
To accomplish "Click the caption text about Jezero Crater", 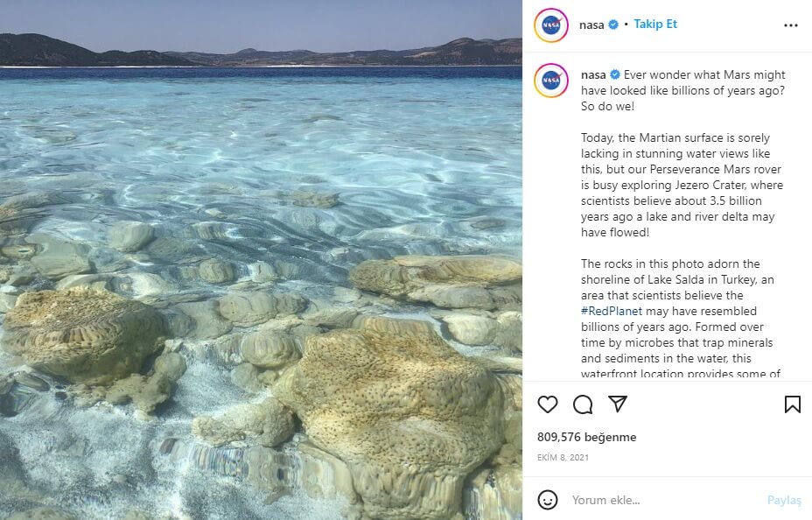I will tap(682, 185).
